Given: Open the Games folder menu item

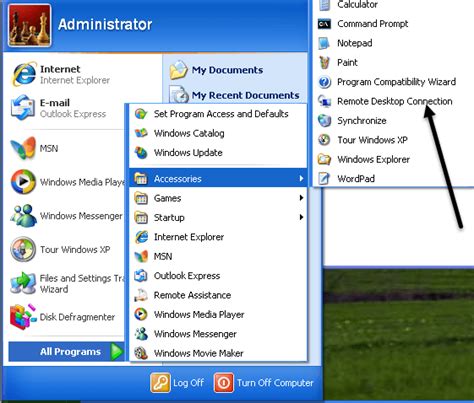Looking at the screenshot, I should (x=218, y=198).
